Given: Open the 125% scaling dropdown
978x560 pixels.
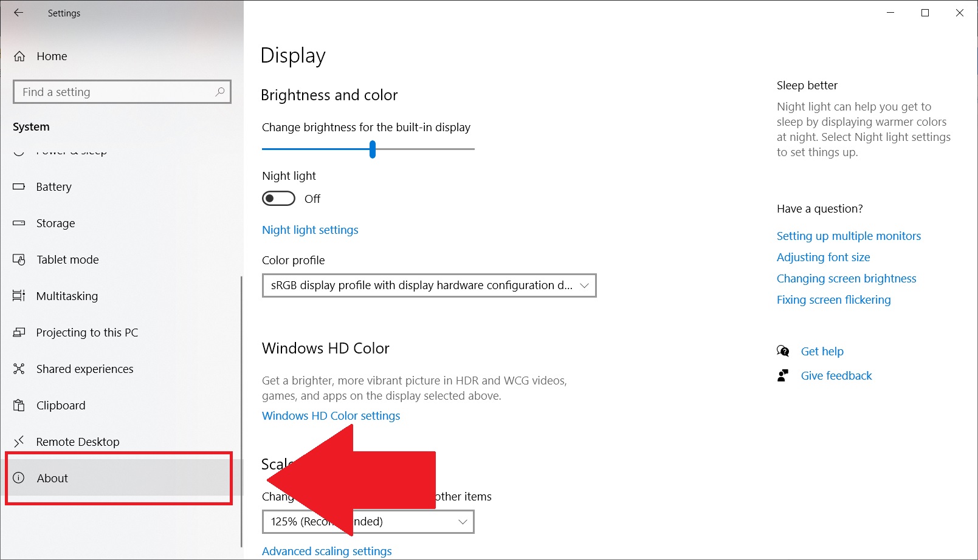Looking at the screenshot, I should point(368,522).
